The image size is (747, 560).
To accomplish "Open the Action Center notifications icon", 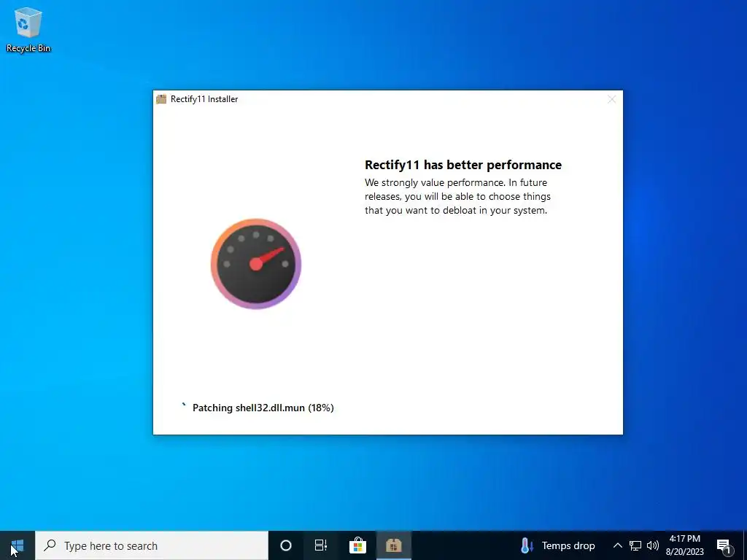I will pos(724,545).
